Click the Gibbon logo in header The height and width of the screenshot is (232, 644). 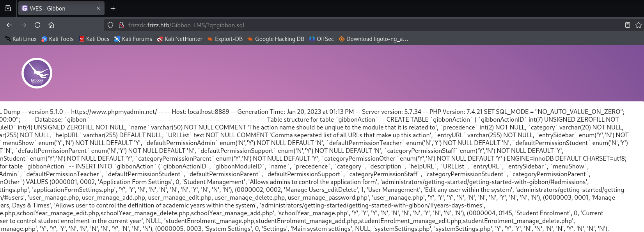[x=37, y=73]
